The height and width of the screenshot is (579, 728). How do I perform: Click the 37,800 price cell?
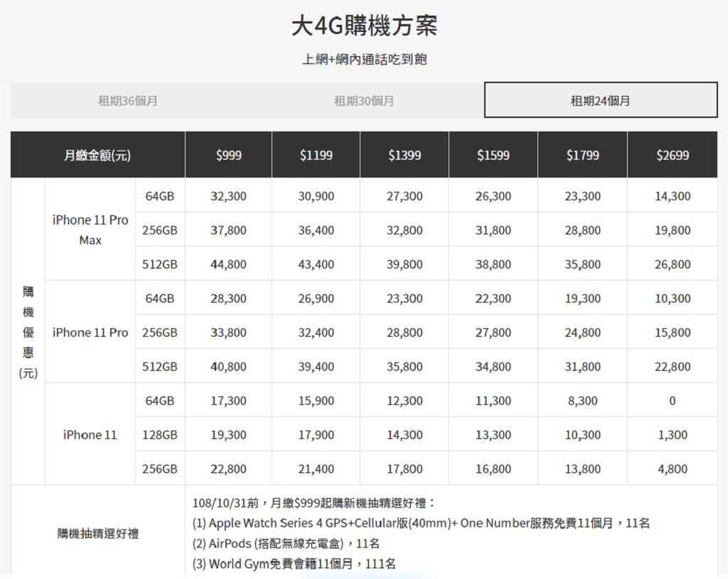(x=228, y=230)
